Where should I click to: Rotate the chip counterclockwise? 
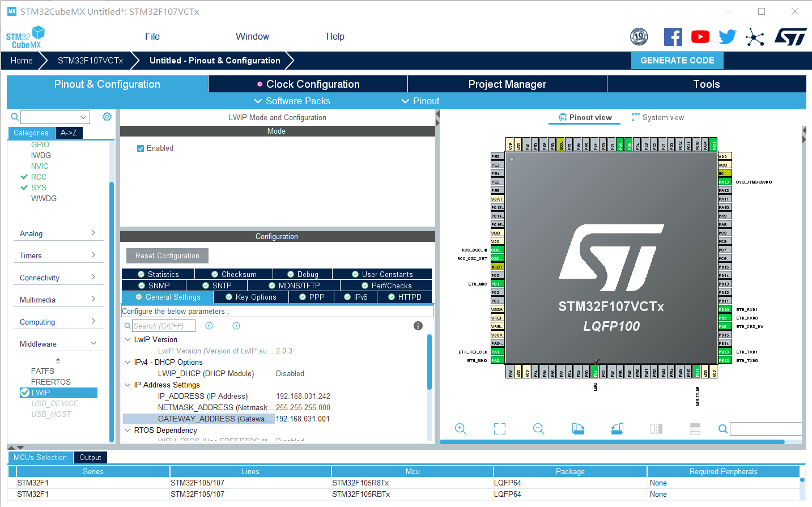(617, 429)
